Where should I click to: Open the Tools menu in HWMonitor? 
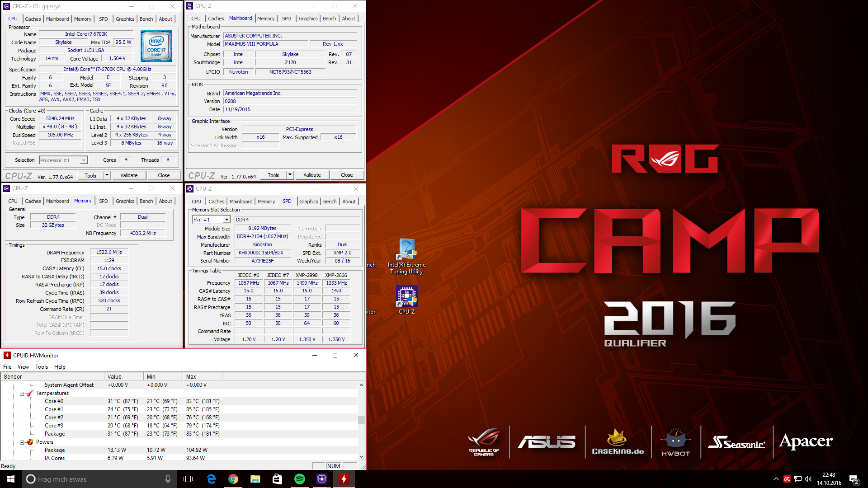[x=42, y=367]
